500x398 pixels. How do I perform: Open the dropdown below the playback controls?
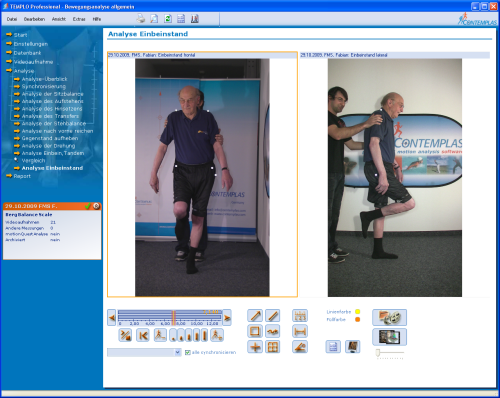click(144, 352)
